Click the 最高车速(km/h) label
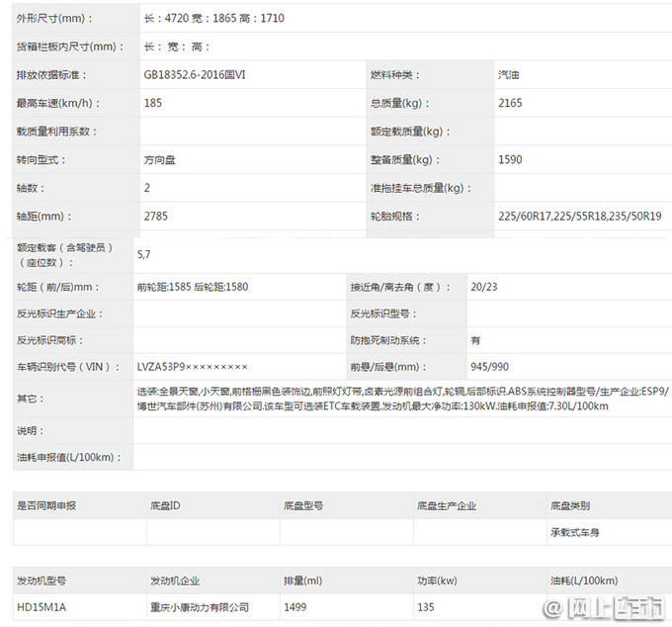The width and height of the screenshot is (672, 627). (x=58, y=104)
